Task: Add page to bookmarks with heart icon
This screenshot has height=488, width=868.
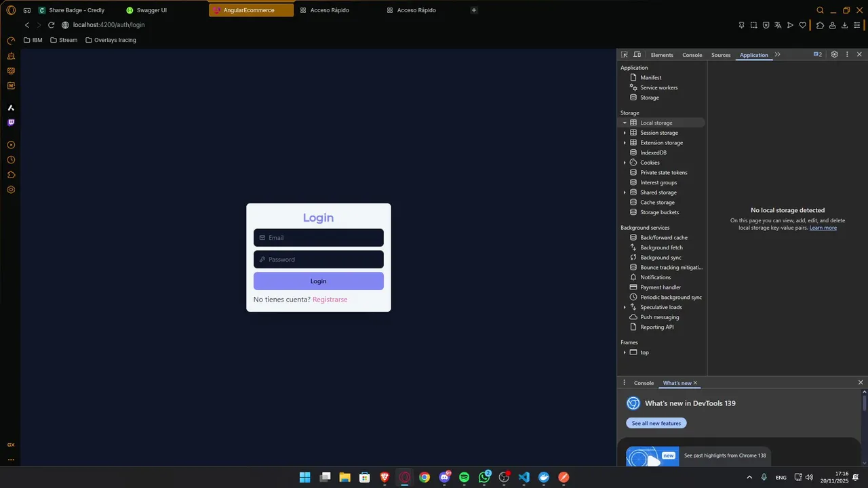Action: click(802, 25)
